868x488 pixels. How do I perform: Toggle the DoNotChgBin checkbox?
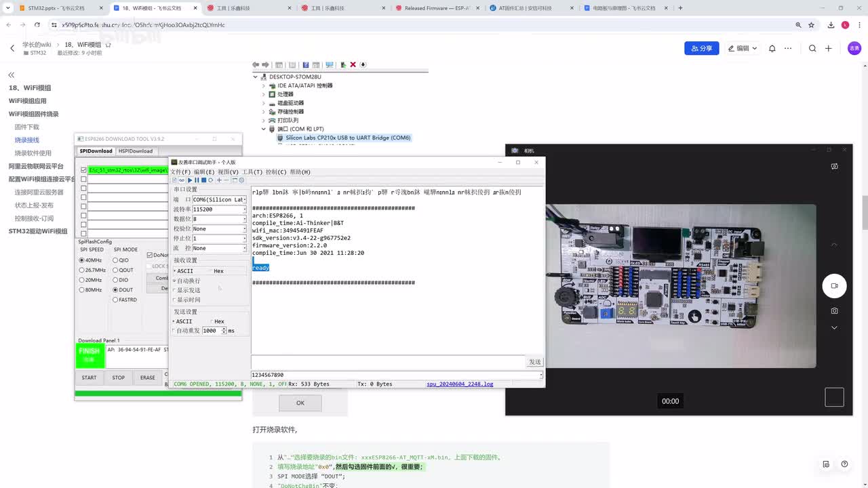[x=150, y=256]
